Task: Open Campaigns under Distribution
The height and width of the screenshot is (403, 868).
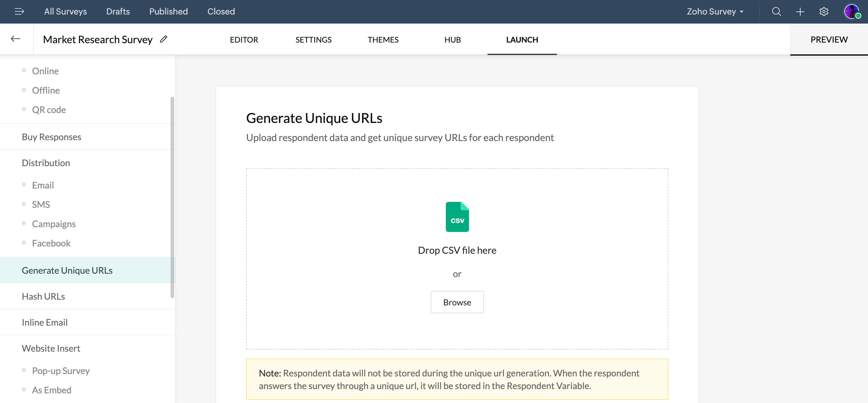Action: click(54, 224)
